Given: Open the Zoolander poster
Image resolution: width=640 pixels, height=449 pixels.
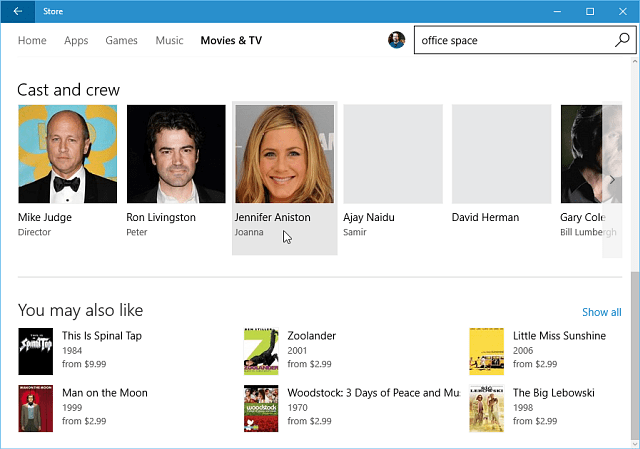Looking at the screenshot, I should (261, 351).
